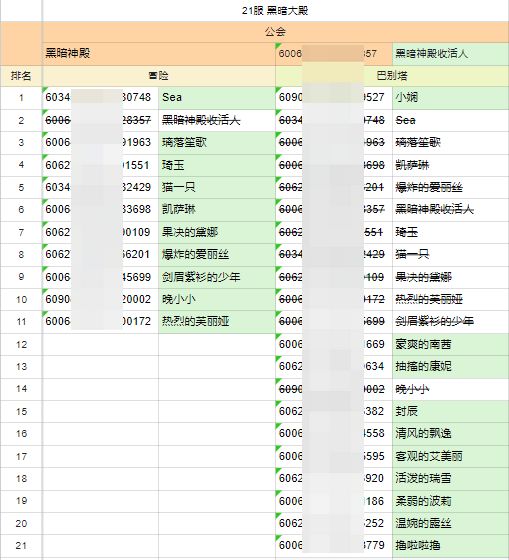Click struck-through 果决的黛娜 in the 巴别塔 column

pos(450,277)
